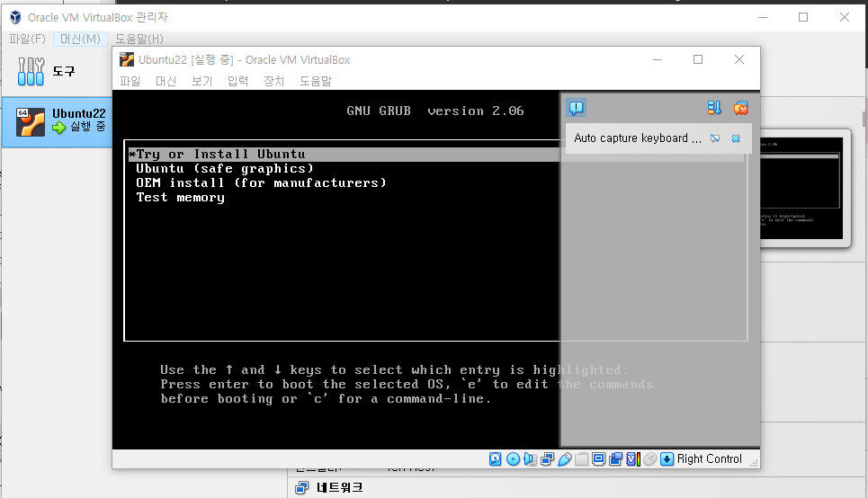This screenshot has height=498, width=868.
Task: Minimize the VirtualBox Manager window
Action: pyautogui.click(x=762, y=17)
